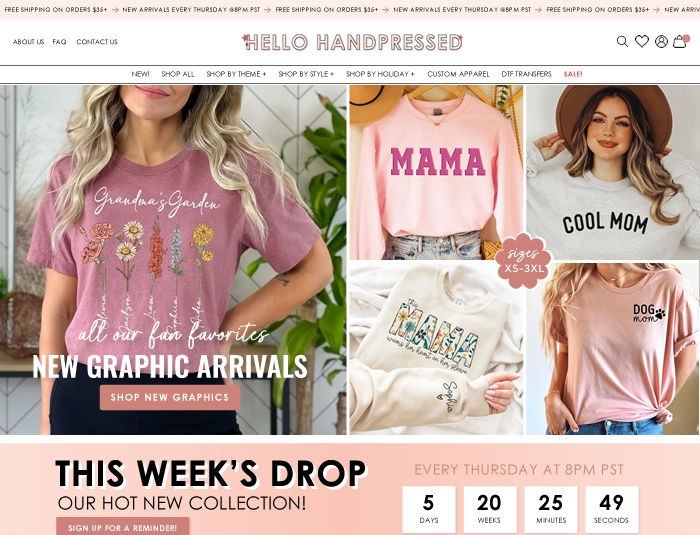Click the Shop New Graphics button
This screenshot has width=700, height=535.
170,397
